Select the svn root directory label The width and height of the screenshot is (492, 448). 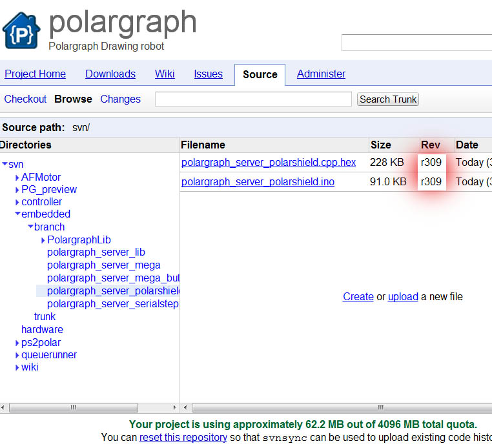15,165
